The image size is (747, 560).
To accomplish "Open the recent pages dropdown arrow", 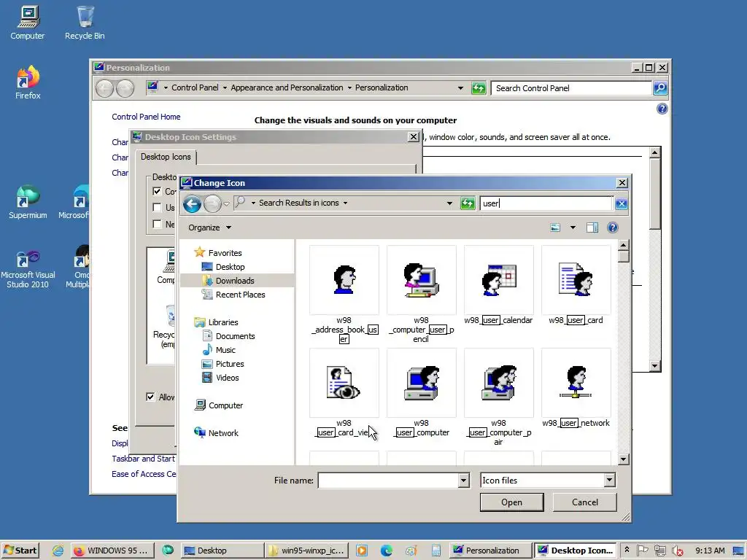I will [x=227, y=204].
